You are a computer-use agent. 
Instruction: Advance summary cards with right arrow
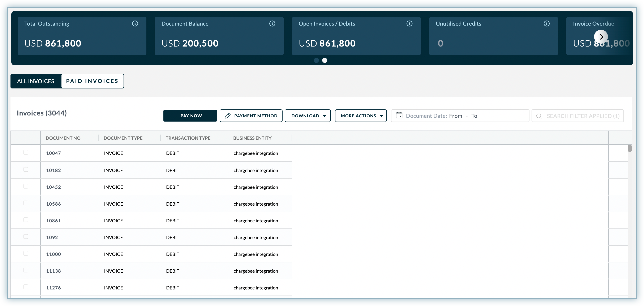[601, 37]
